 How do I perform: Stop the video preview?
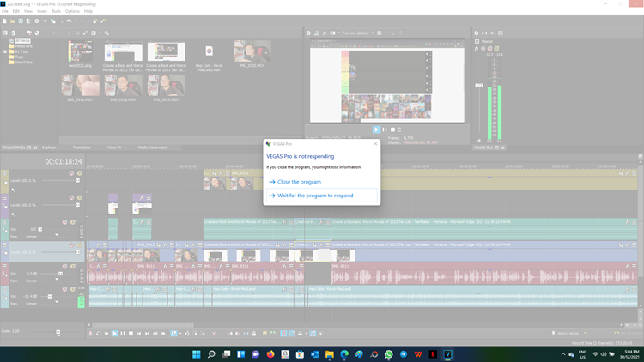click(x=392, y=130)
